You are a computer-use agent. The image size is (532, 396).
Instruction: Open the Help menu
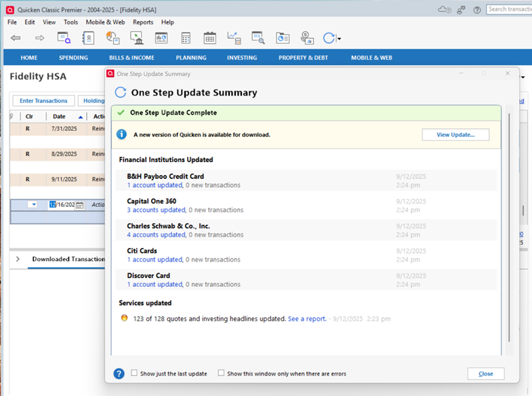pyautogui.click(x=167, y=22)
